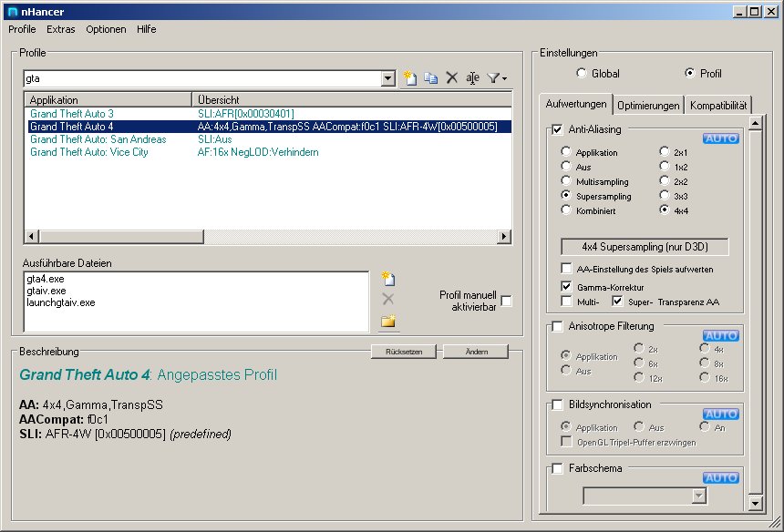Select Grand Theft Auto: San Andreas profile
Image resolution: width=784 pixels, height=532 pixels.
point(98,139)
